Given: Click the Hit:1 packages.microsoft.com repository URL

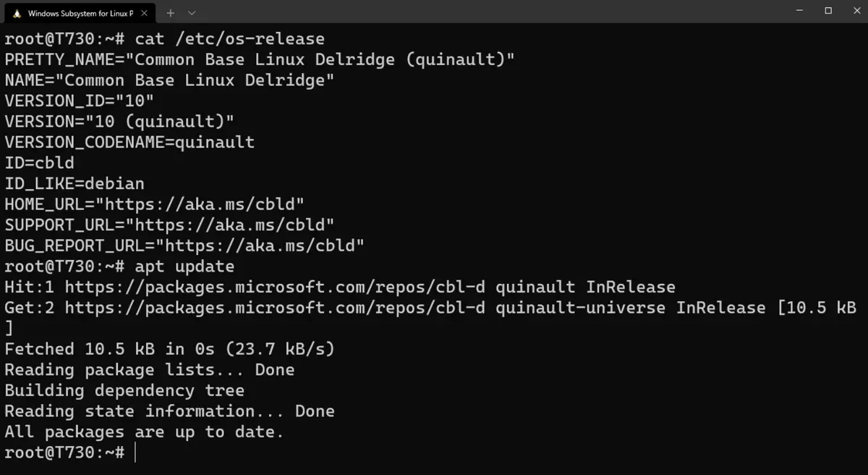Looking at the screenshot, I should [275, 287].
